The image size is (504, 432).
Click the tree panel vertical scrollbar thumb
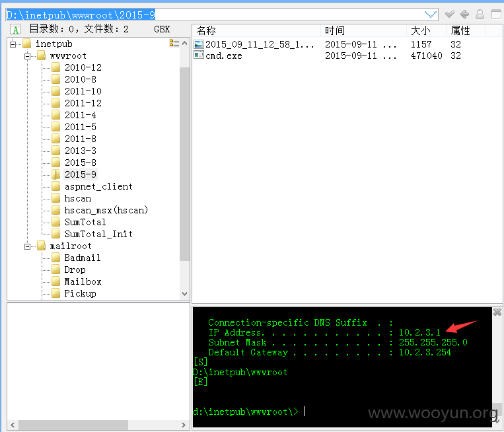[184, 164]
